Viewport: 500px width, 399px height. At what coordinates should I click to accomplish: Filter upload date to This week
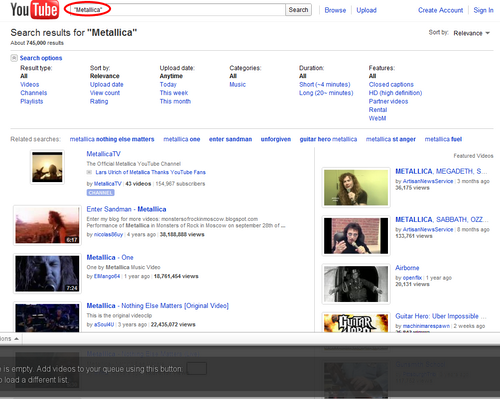(174, 93)
